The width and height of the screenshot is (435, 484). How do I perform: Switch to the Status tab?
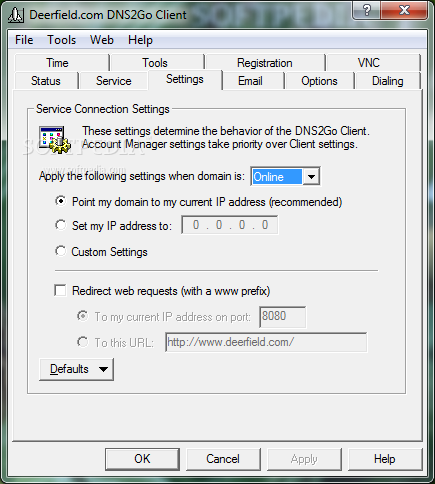pos(46,81)
